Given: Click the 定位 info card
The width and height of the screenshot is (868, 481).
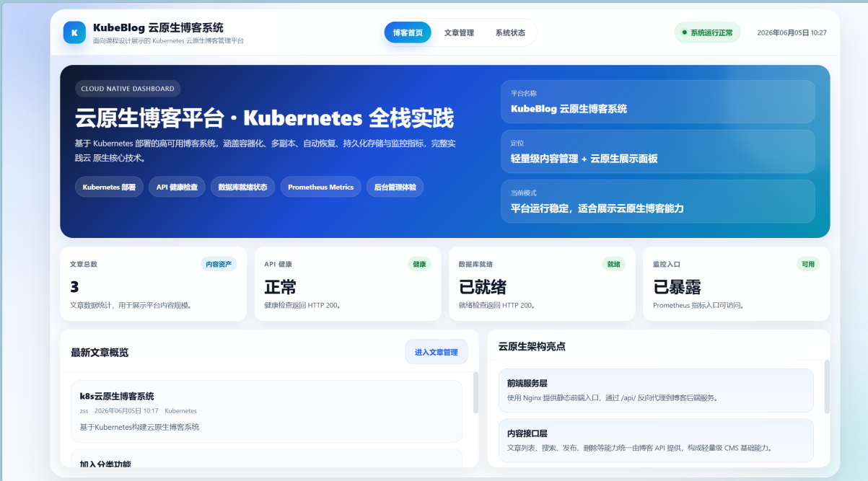Looking at the screenshot, I should coord(658,151).
